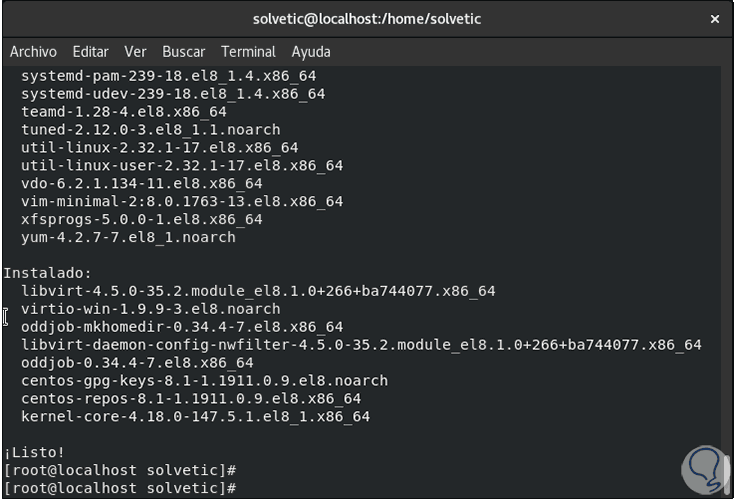
Task: Open the Archivo menu
Action: coord(33,51)
